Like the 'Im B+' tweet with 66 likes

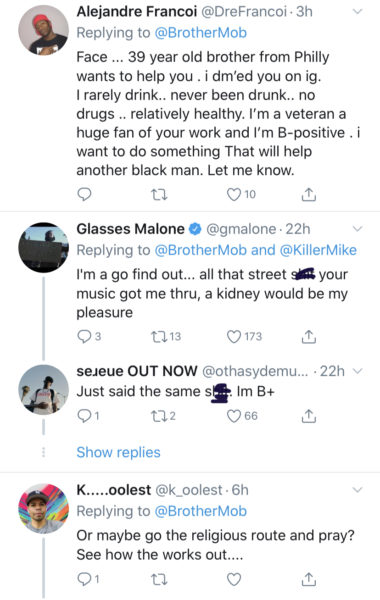pos(234,416)
